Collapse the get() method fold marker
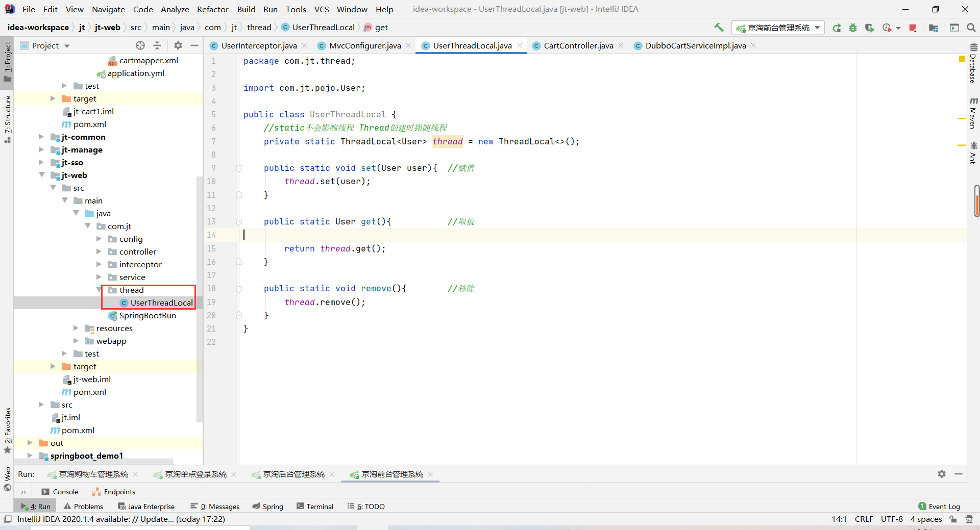 pos(239,222)
